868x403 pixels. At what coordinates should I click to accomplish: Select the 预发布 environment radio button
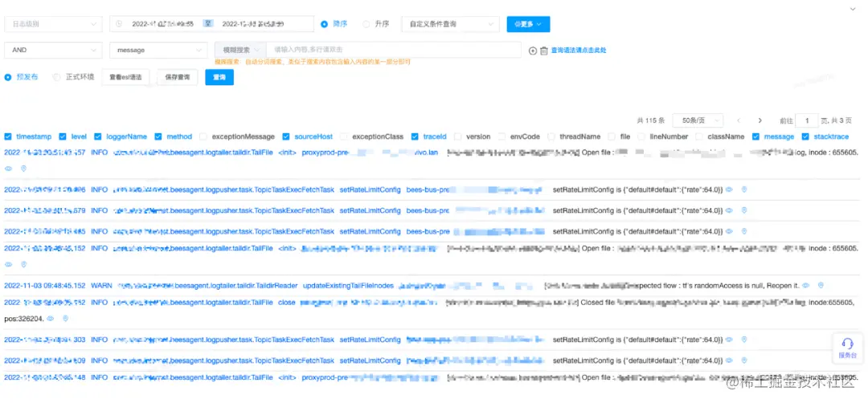click(8, 77)
